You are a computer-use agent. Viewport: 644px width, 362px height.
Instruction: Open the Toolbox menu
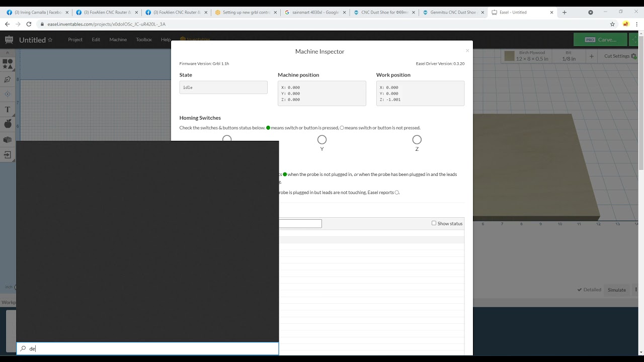tap(144, 40)
